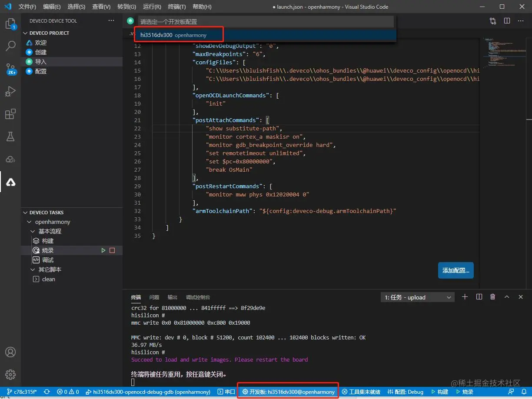Open Run and Debug view
Screen dimensions: 532x399
[x=10, y=91]
